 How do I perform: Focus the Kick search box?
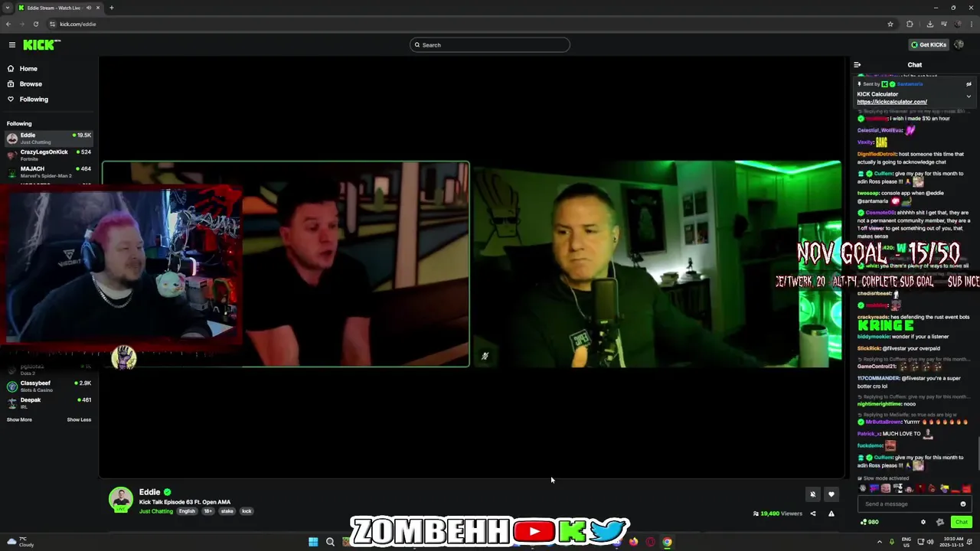[x=490, y=45]
